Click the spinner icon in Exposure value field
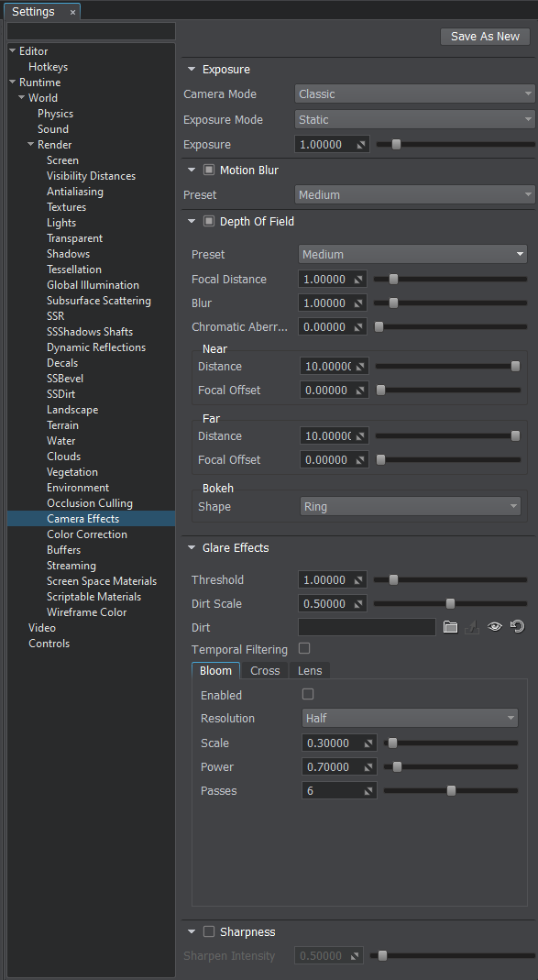The width and height of the screenshot is (538, 980). (x=361, y=144)
